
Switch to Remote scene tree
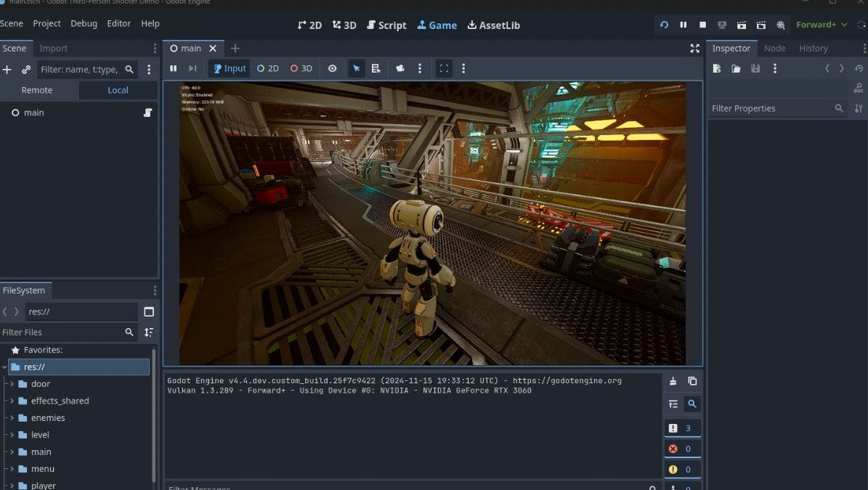pos(37,90)
